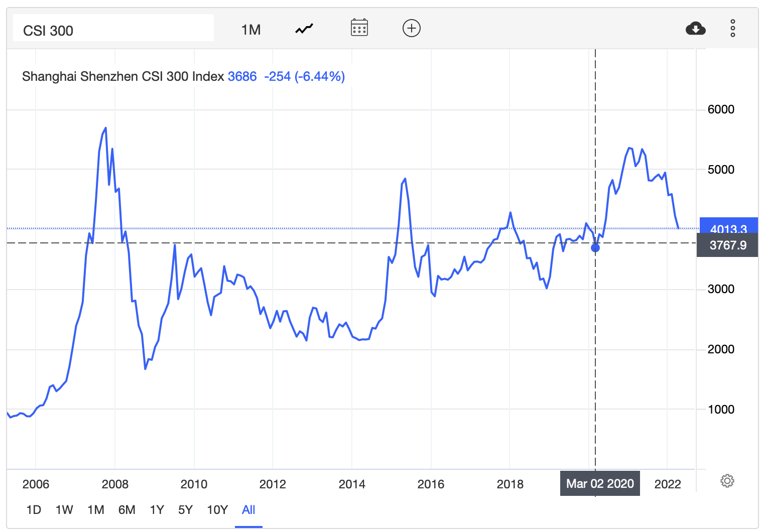Screen dimensions: 761x532
Task: Click the 2012 year label
Action: 273,484
